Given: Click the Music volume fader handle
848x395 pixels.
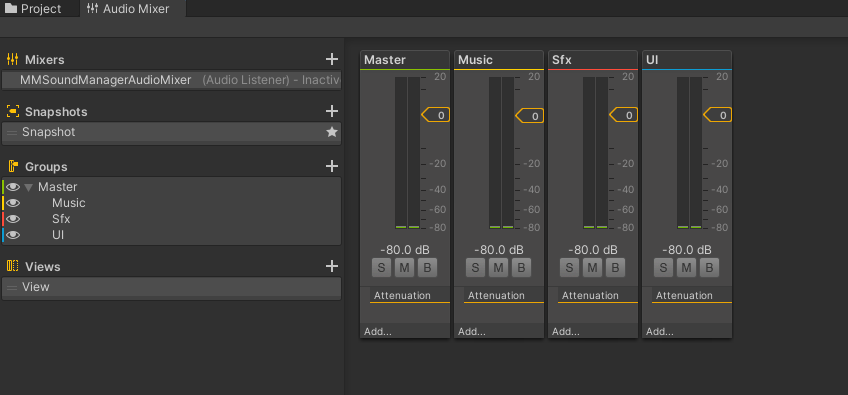Looking at the screenshot, I should (x=529, y=115).
